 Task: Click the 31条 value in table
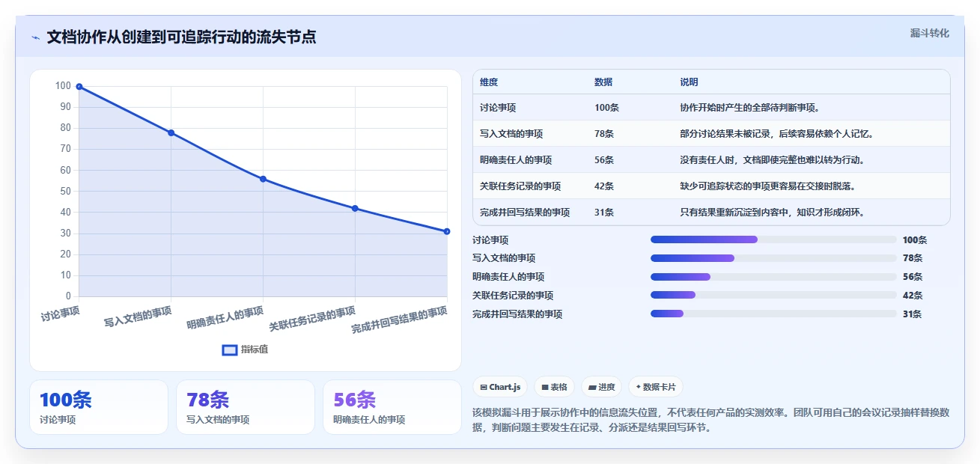coord(604,213)
